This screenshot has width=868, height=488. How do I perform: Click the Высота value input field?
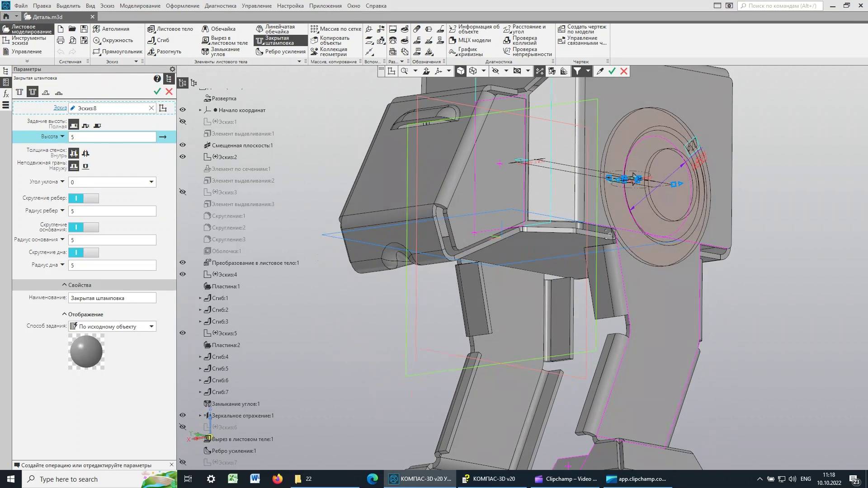pos(112,137)
